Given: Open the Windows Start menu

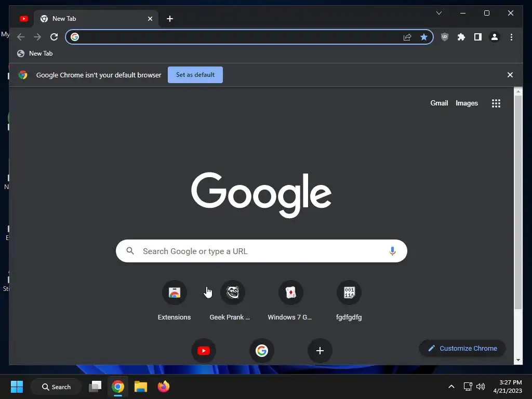Looking at the screenshot, I should (x=17, y=387).
